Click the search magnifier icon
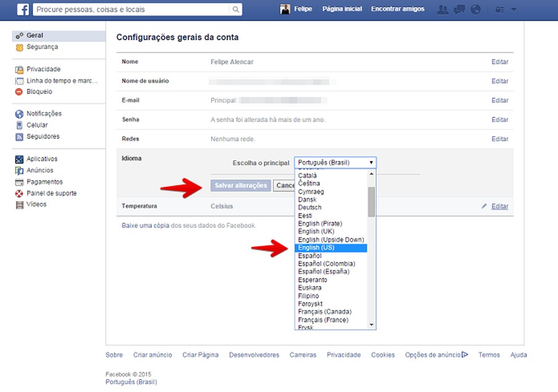 235,10
